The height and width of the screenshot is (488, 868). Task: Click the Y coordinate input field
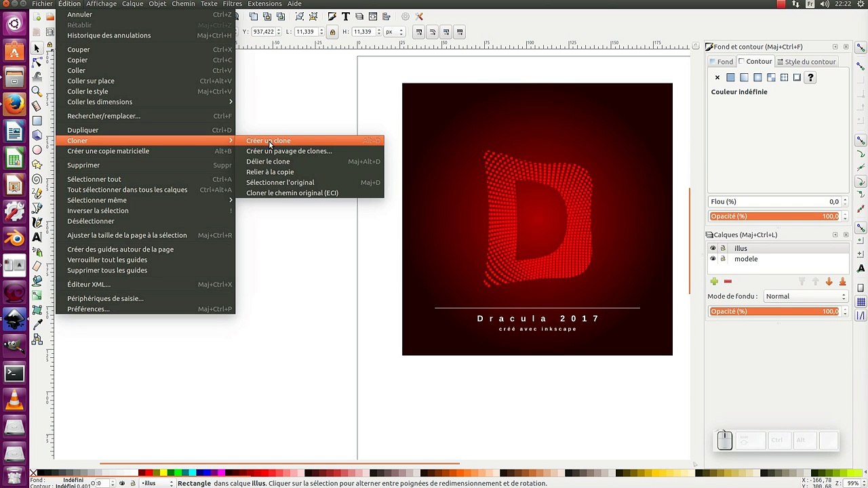[263, 32]
